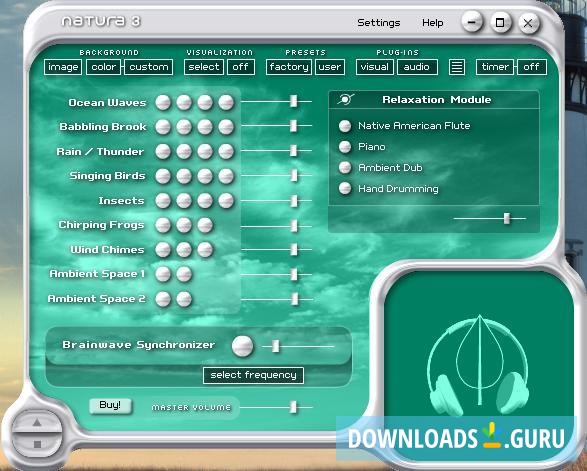Toggle first Singing Birds sound button

[163, 176]
